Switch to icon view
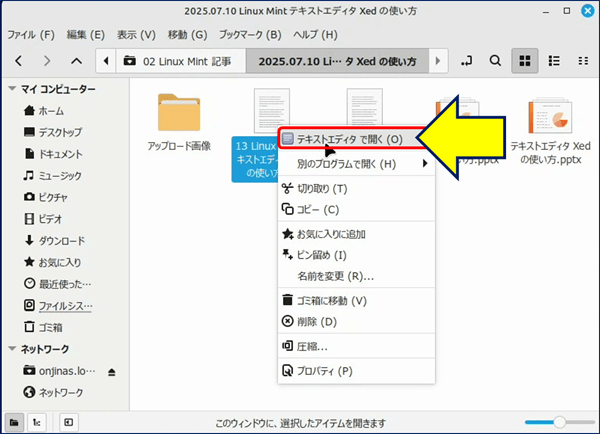 click(525, 61)
